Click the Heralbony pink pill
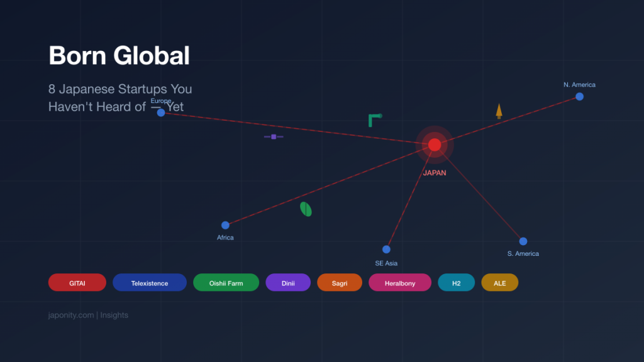The width and height of the screenshot is (644, 362). click(399, 282)
